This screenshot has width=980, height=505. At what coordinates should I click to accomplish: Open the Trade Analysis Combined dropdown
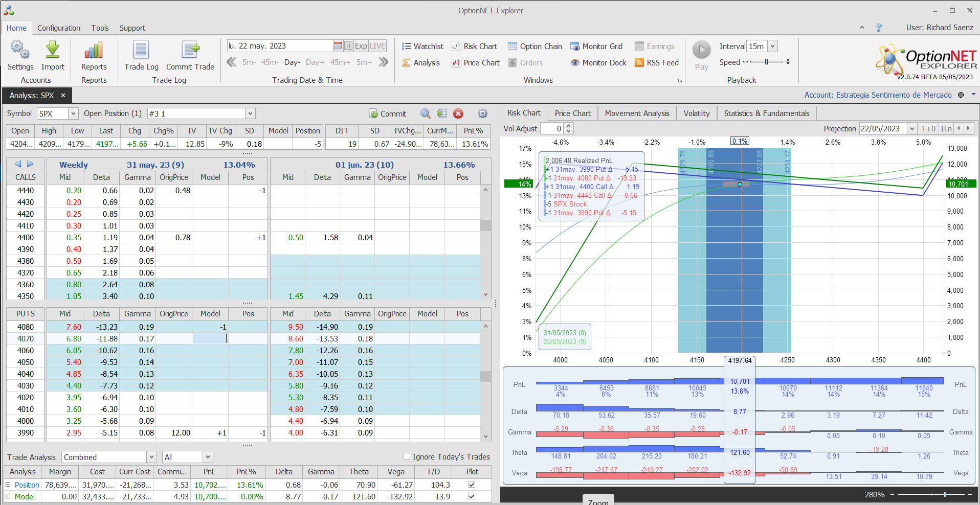[151, 457]
